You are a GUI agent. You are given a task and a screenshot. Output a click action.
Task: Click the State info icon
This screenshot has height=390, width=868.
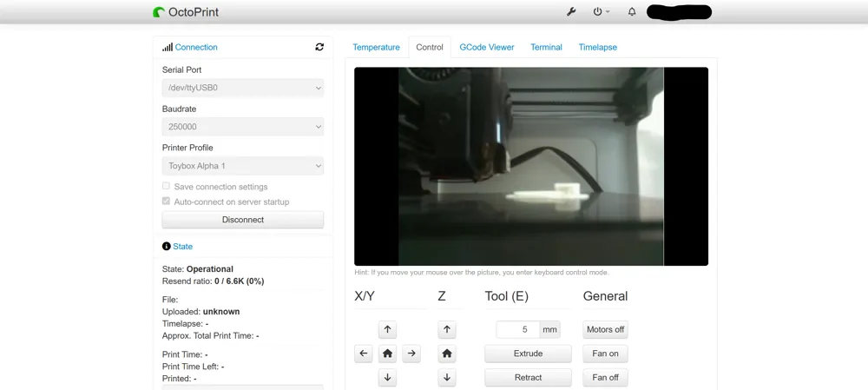click(166, 246)
